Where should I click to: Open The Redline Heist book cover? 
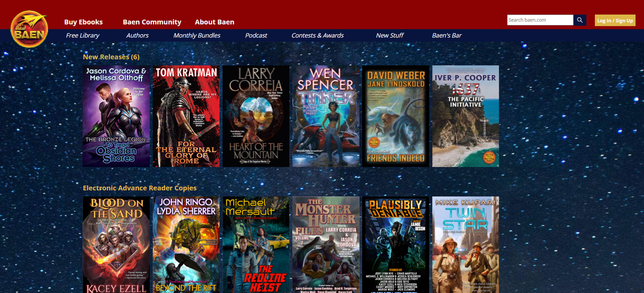[256, 245]
